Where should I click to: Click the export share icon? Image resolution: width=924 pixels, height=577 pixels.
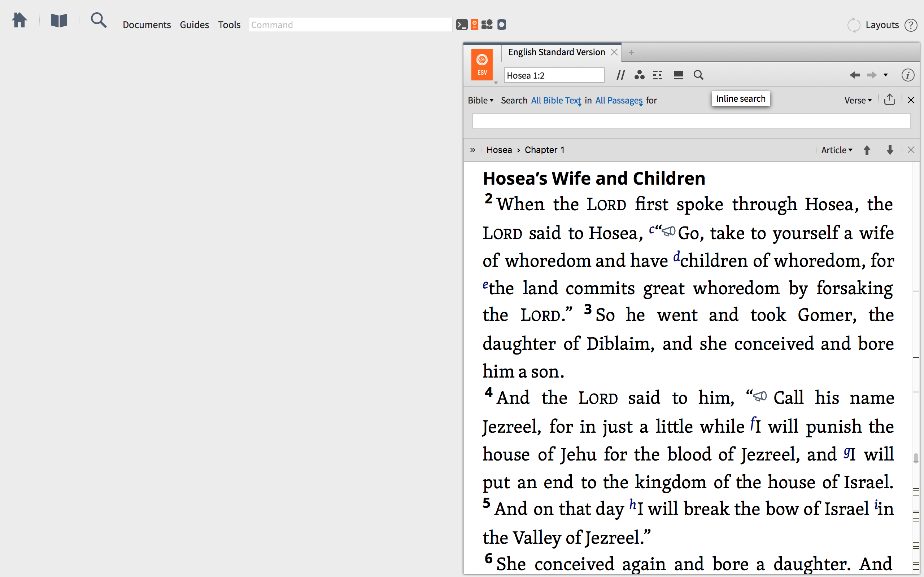pos(889,100)
